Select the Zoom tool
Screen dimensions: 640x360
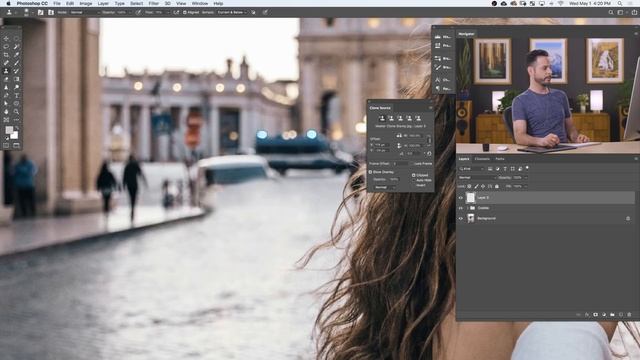pyautogui.click(x=16, y=111)
